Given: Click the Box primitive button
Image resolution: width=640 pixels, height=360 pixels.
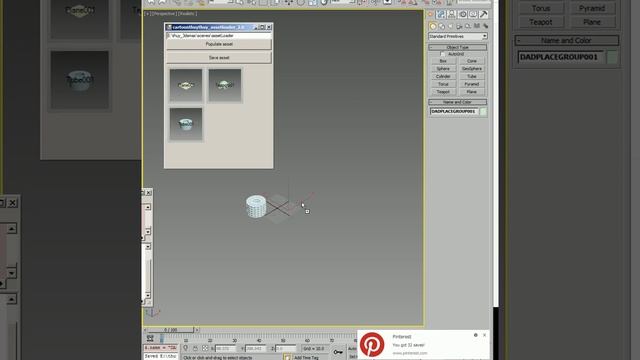Looking at the screenshot, I should coord(443,61).
